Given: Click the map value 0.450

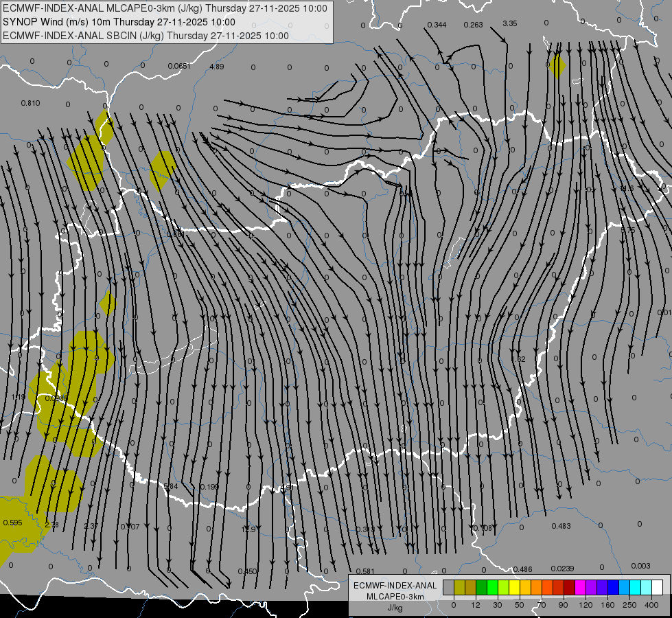Looking at the screenshot, I should tap(247, 571).
